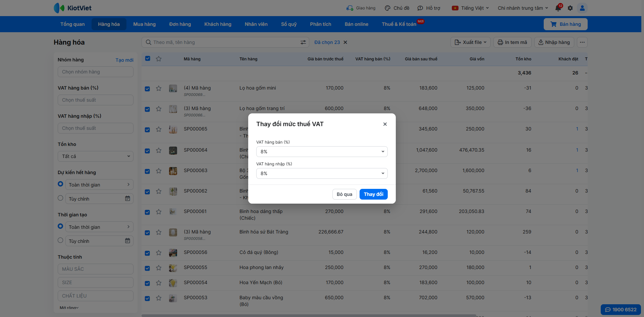Expand the Xuất file dropdown

[471, 42]
